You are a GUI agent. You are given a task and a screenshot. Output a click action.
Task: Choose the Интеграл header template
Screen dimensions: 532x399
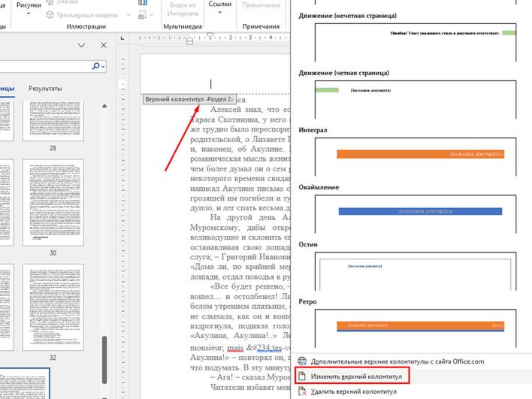pos(416,157)
